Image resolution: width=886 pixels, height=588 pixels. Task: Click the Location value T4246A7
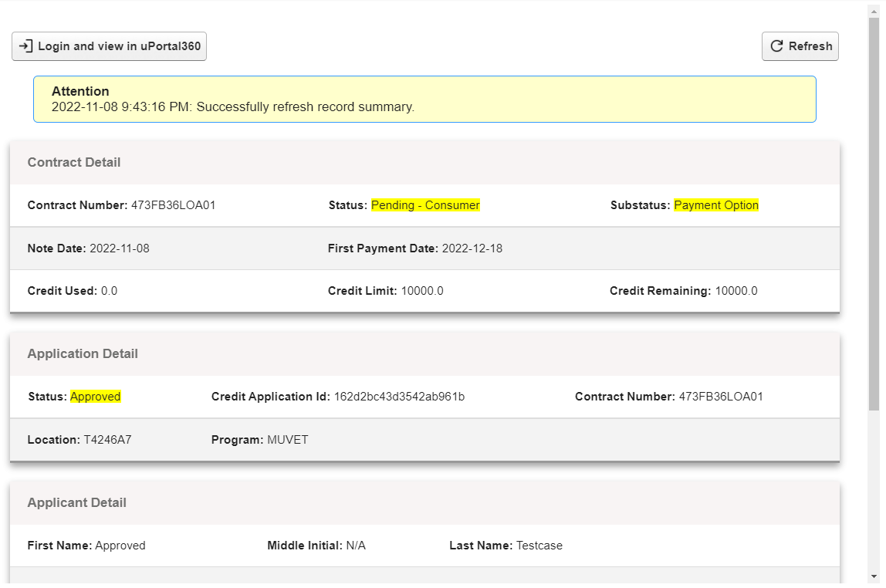click(x=108, y=439)
